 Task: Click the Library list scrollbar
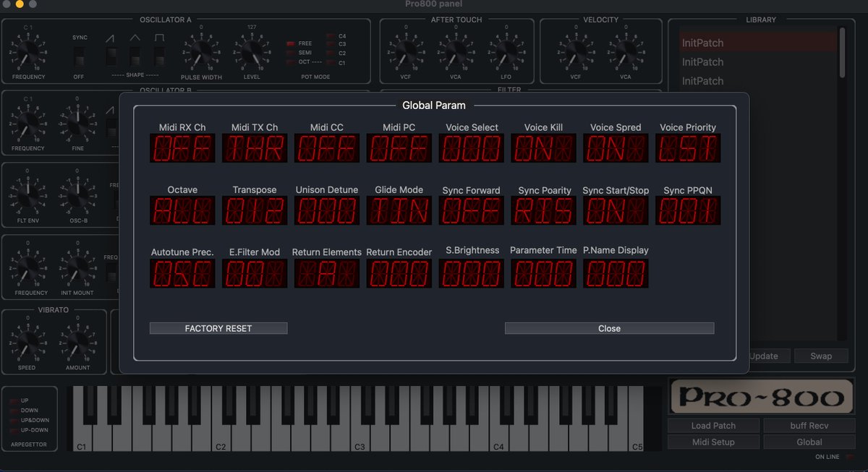click(x=842, y=52)
